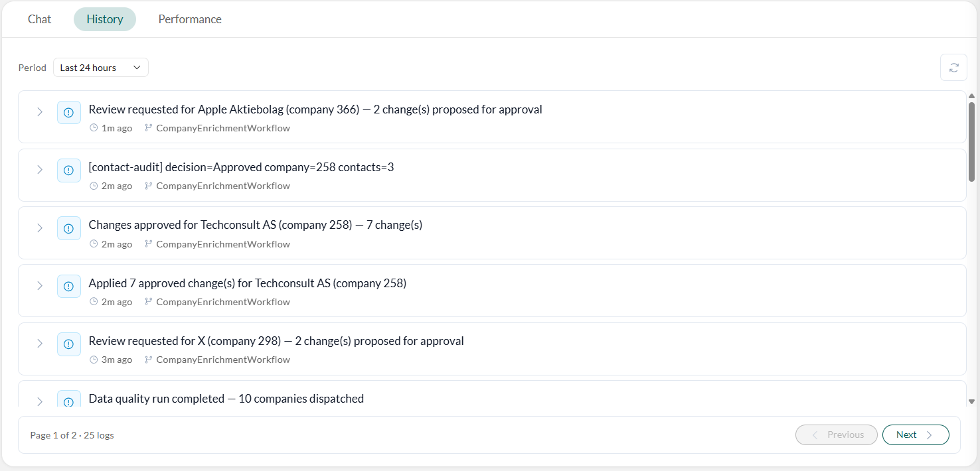Image resolution: width=980 pixels, height=471 pixels.
Task: Go to Next page of logs
Action: tap(916, 435)
